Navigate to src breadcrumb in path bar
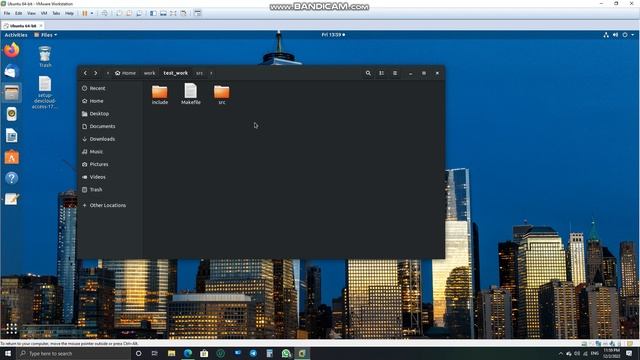Viewport: 640px width, 360px height. [199, 73]
